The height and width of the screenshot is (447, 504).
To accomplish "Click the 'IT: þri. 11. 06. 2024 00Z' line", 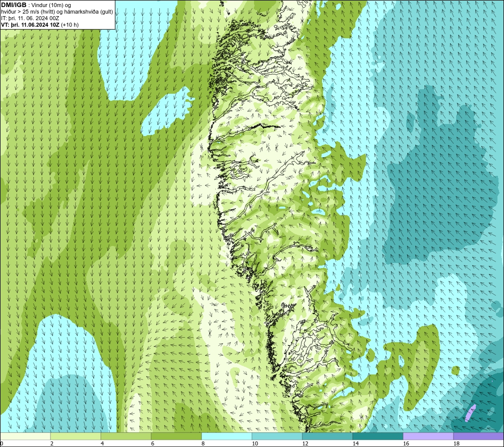I will 30,18.
